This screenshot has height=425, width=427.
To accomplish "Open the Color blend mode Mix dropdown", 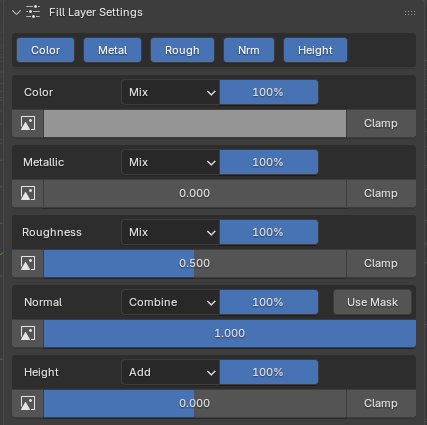I will pyautogui.click(x=171, y=92).
